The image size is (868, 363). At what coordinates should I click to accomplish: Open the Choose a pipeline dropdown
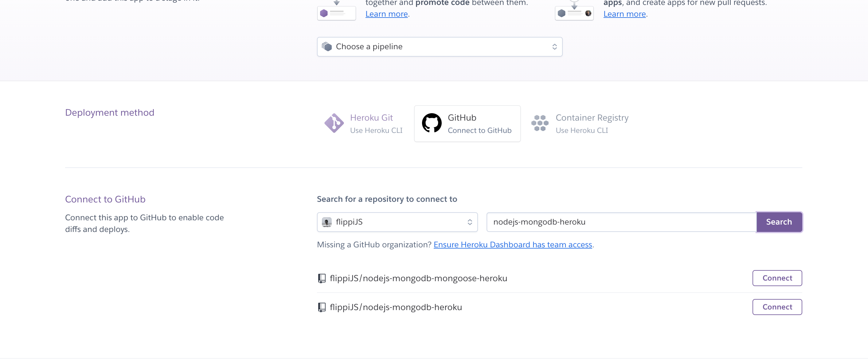(x=440, y=46)
